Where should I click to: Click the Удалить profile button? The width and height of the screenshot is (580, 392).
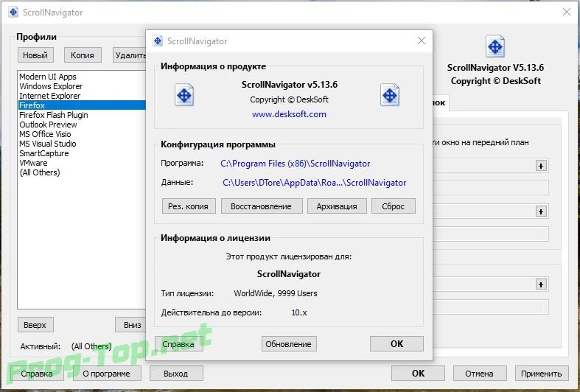130,55
